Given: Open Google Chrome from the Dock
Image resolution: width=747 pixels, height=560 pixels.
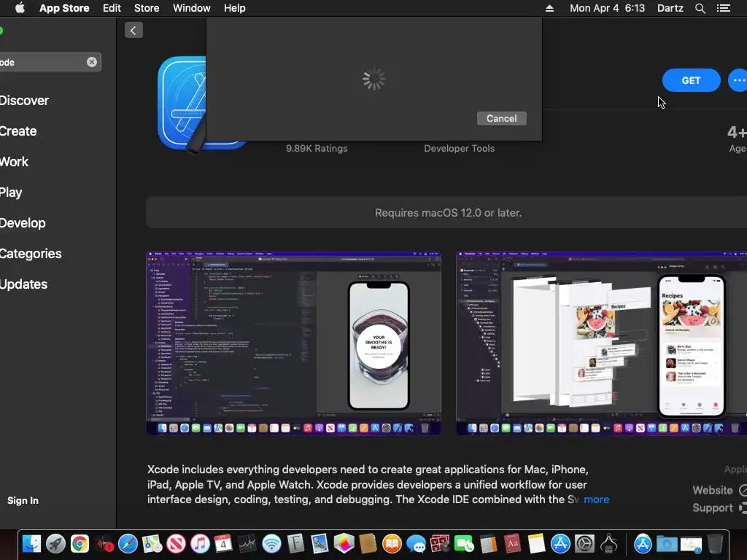Looking at the screenshot, I should (80, 543).
